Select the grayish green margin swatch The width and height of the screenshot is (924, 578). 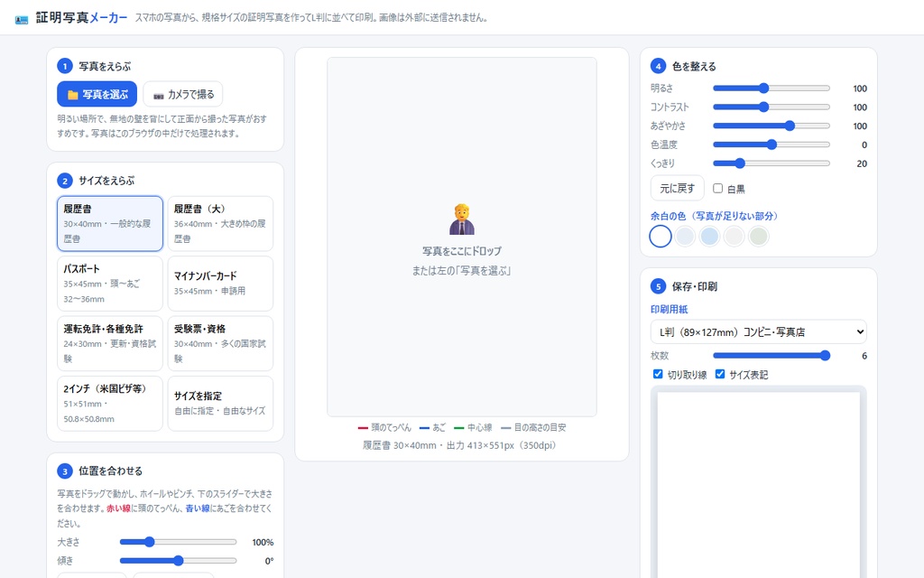point(759,237)
